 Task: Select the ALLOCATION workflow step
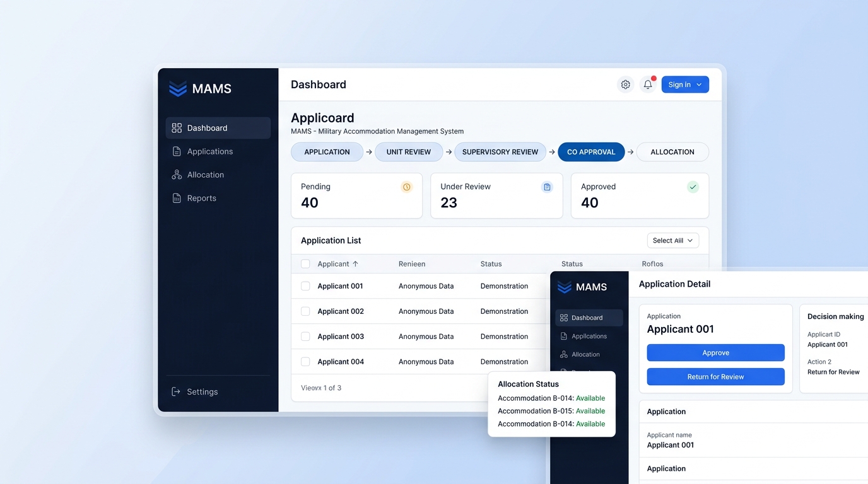(x=672, y=152)
